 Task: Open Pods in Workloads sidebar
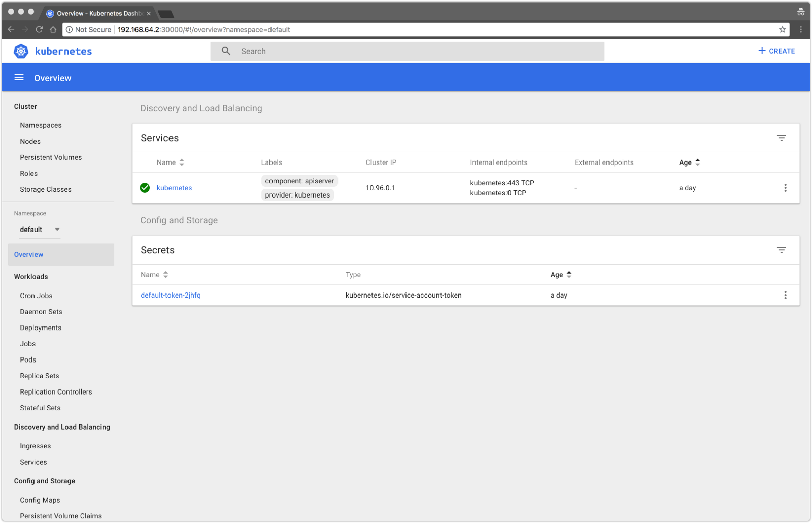tap(28, 360)
